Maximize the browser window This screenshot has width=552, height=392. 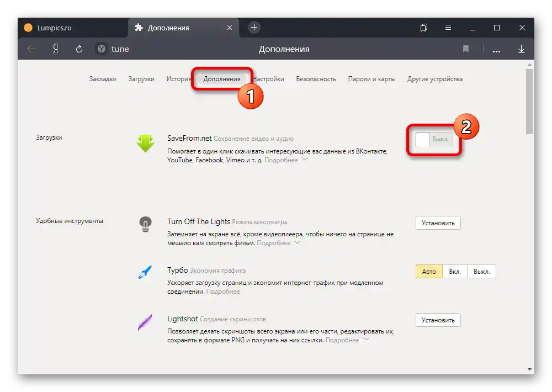click(497, 28)
